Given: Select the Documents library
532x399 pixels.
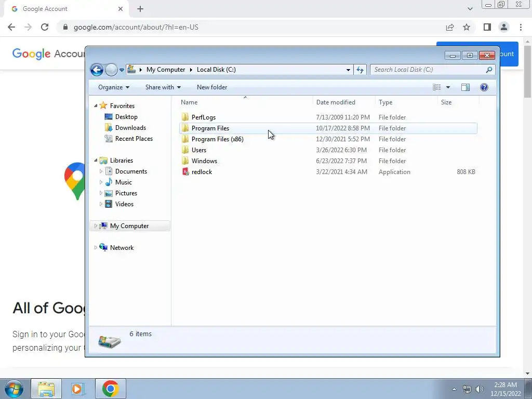Looking at the screenshot, I should (x=131, y=171).
